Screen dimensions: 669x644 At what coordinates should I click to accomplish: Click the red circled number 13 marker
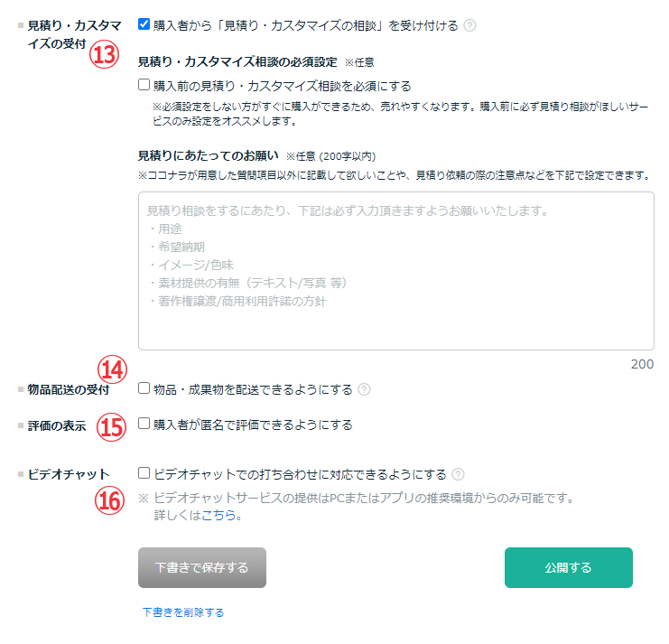click(x=105, y=55)
